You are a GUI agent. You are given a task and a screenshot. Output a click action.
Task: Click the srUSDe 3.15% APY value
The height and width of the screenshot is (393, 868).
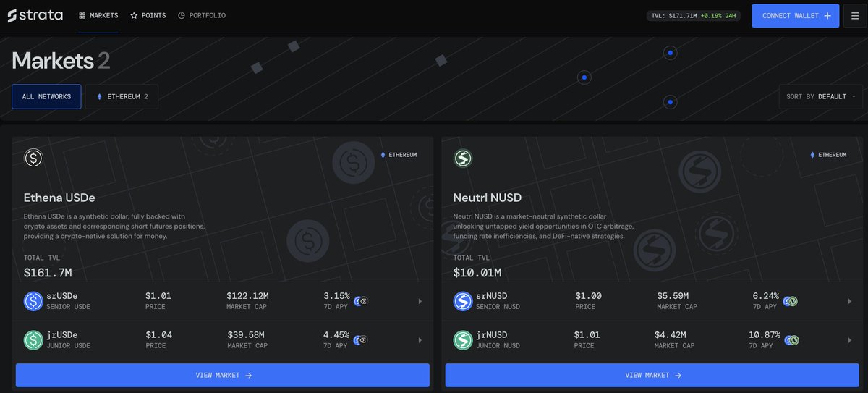(336, 296)
